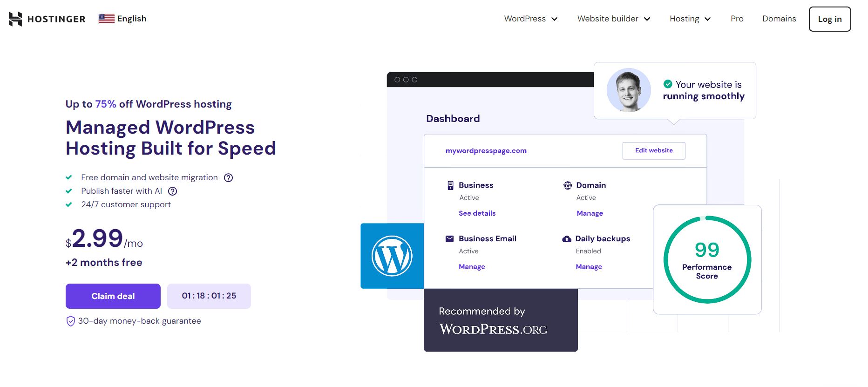The width and height of the screenshot is (868, 387).
Task: Expand the WordPress menu chevron
Action: [x=554, y=19]
